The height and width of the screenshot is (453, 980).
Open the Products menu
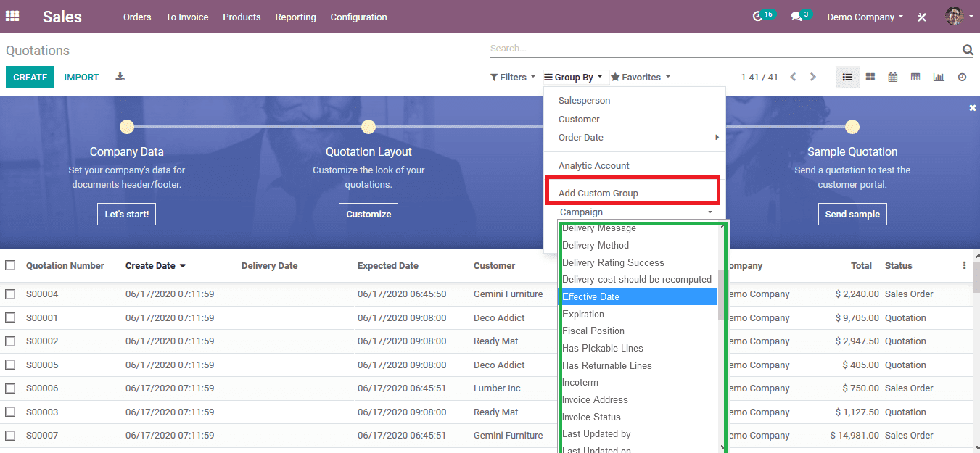click(x=242, y=17)
